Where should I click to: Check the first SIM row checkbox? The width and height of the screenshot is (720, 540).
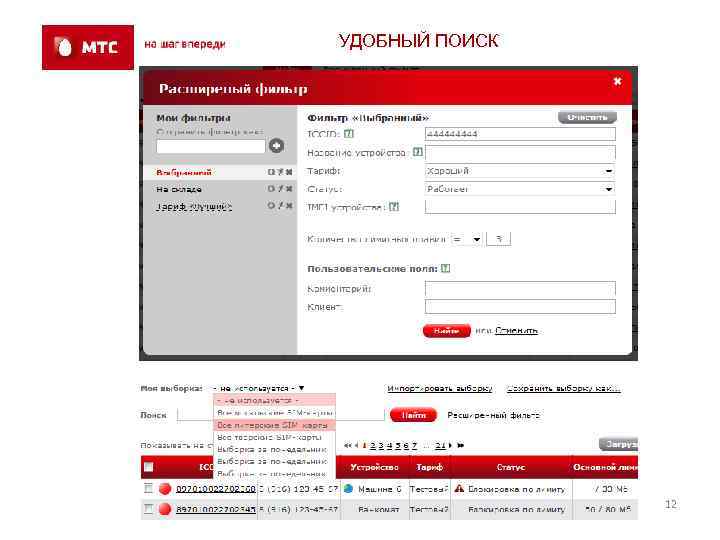coord(148,488)
